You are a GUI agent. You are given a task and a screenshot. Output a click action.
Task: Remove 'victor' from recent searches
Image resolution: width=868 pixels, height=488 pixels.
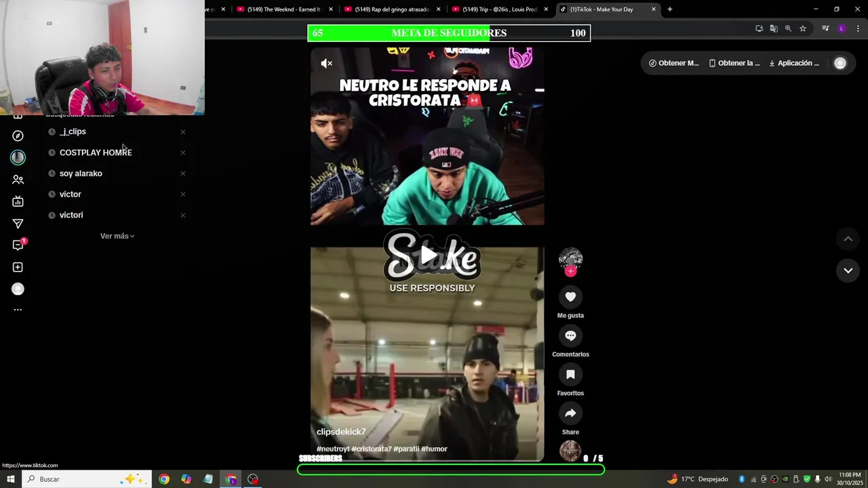coord(182,195)
